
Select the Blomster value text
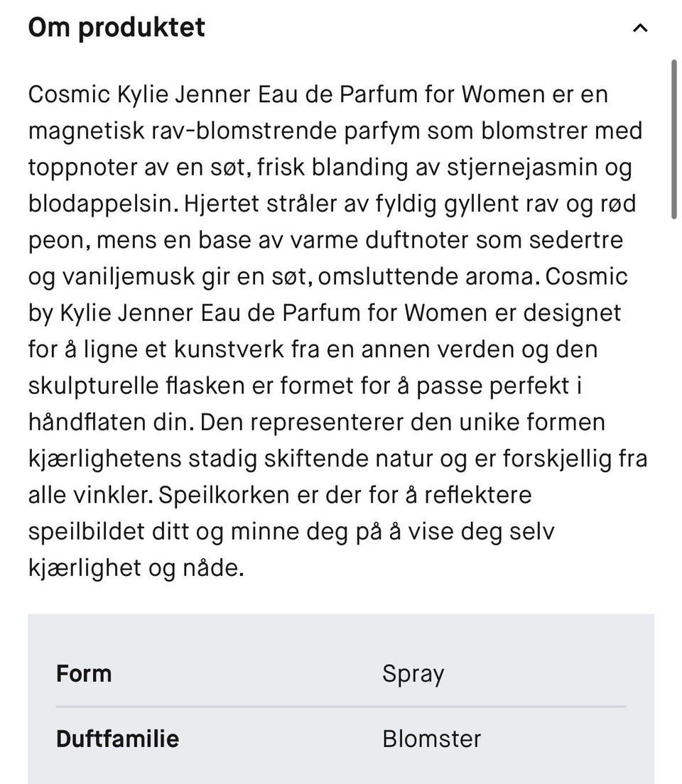pyautogui.click(x=431, y=739)
